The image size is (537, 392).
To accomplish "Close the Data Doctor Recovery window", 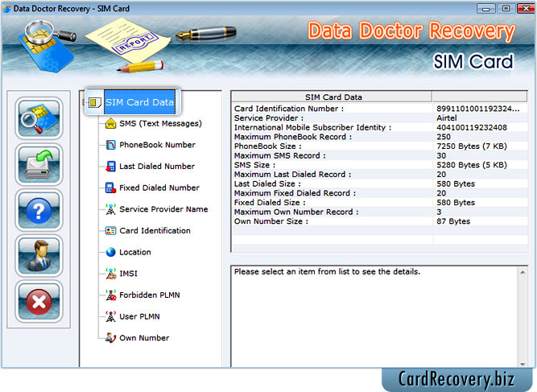I will [x=526, y=9].
